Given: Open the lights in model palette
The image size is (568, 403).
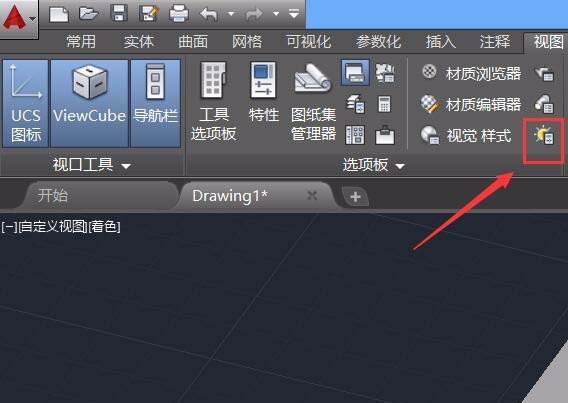Looking at the screenshot, I should click(x=544, y=135).
